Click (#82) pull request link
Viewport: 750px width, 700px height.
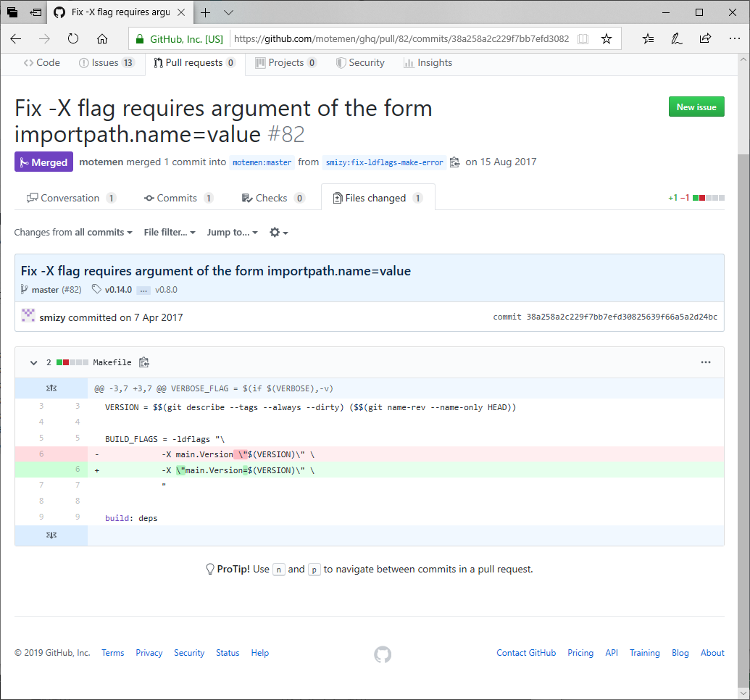point(72,290)
